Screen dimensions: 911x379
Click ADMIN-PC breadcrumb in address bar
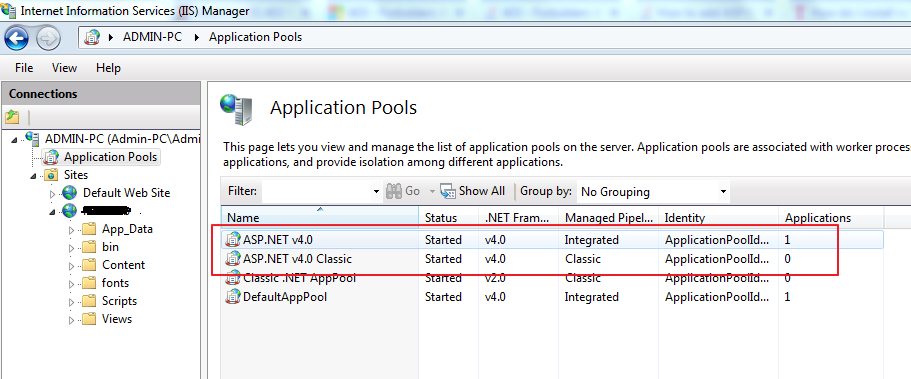[152, 37]
